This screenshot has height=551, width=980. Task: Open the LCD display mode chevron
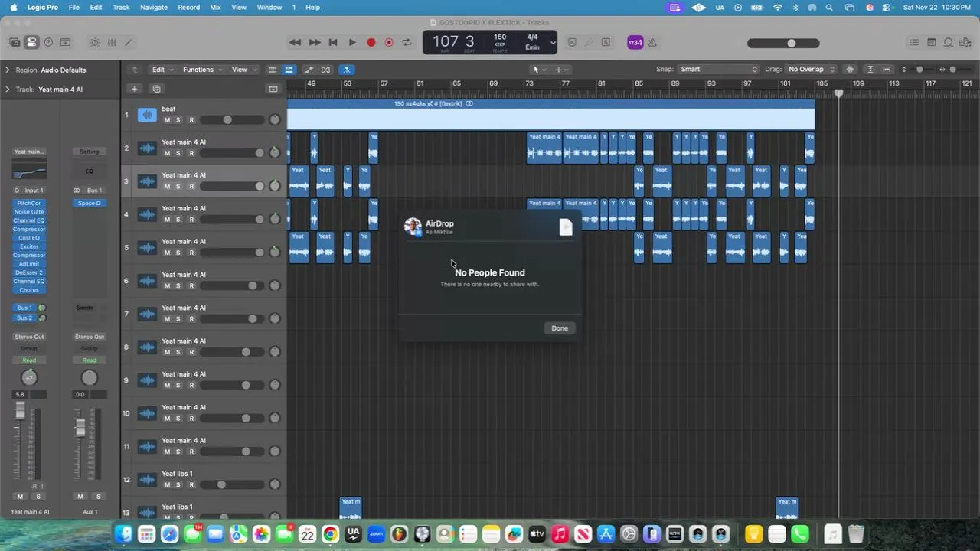[552, 42]
